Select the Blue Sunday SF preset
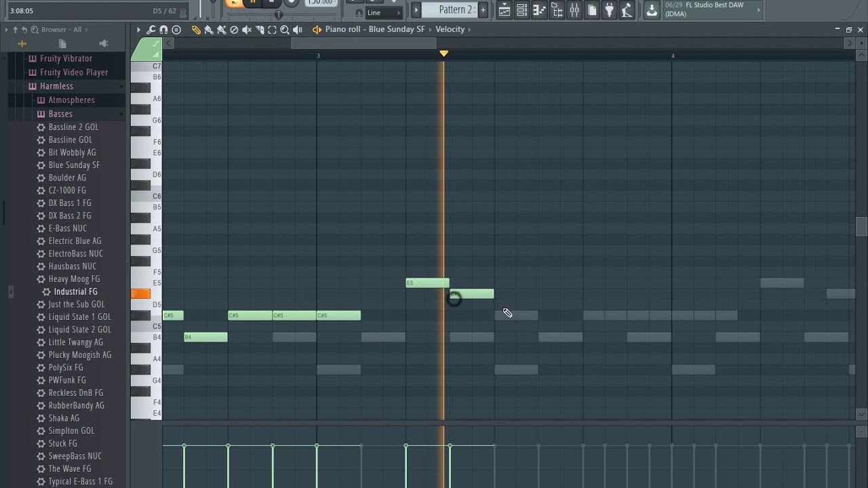868x488 pixels. [74, 165]
